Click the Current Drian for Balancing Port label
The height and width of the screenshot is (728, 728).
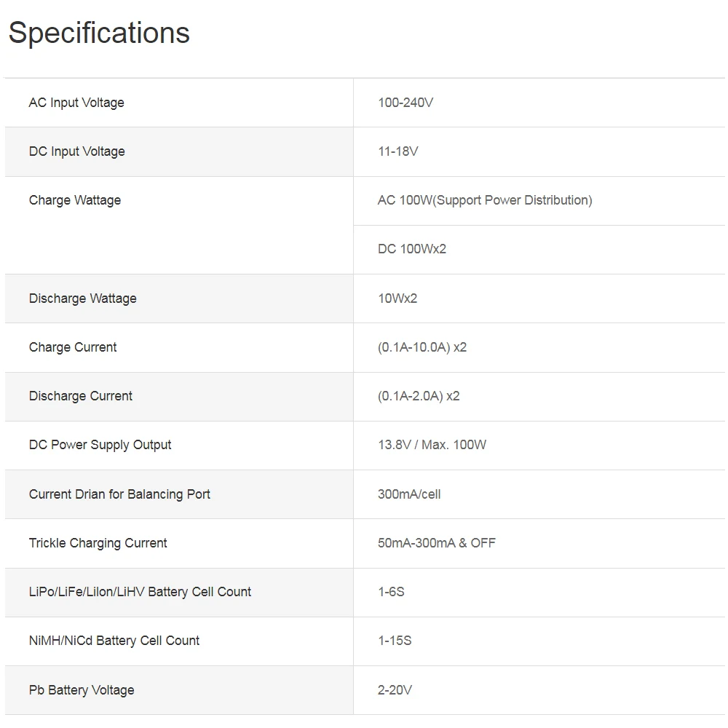point(119,494)
